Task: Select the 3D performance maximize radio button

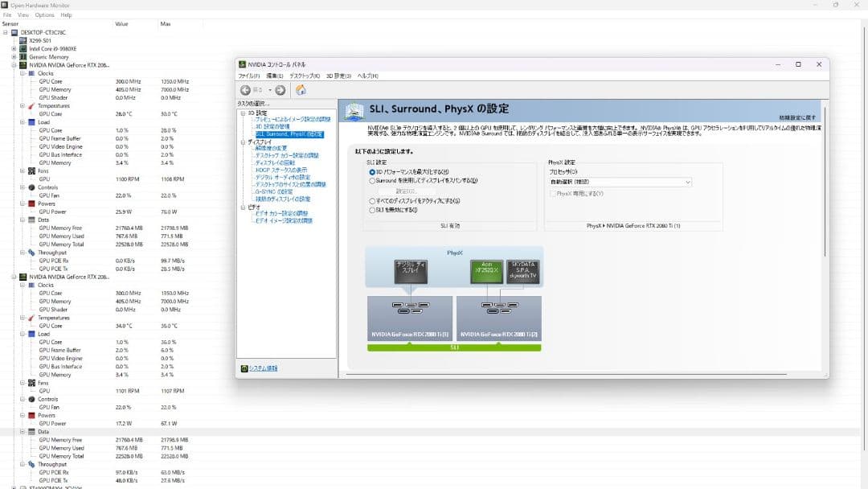Action: pyautogui.click(x=372, y=171)
